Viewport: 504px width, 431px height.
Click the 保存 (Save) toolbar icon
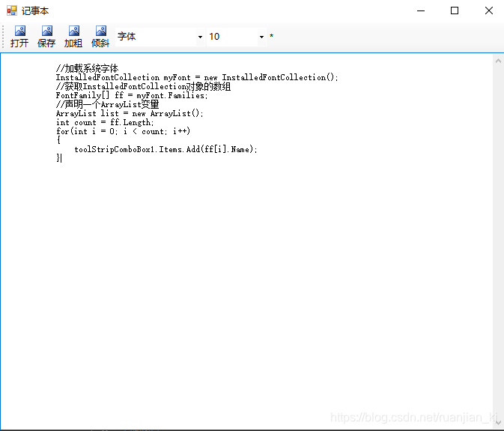click(46, 36)
